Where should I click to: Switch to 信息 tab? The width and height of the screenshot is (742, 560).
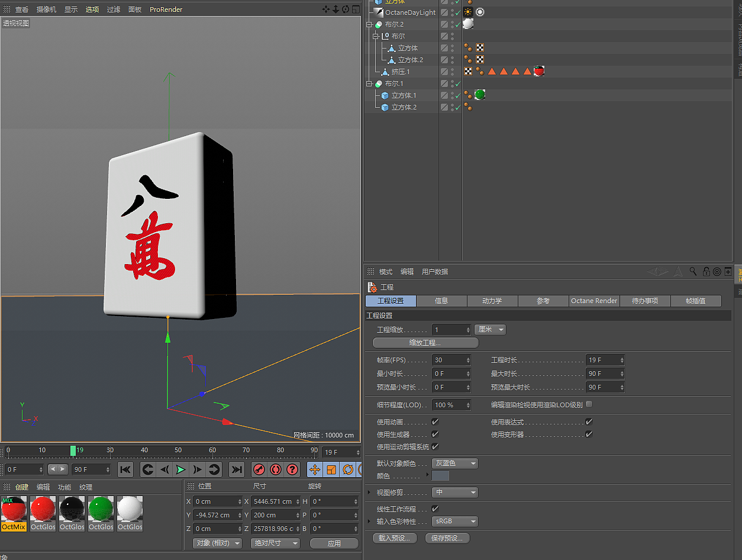[441, 301]
